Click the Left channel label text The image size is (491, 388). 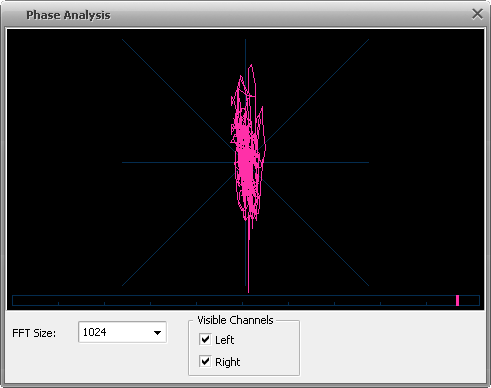[224, 340]
